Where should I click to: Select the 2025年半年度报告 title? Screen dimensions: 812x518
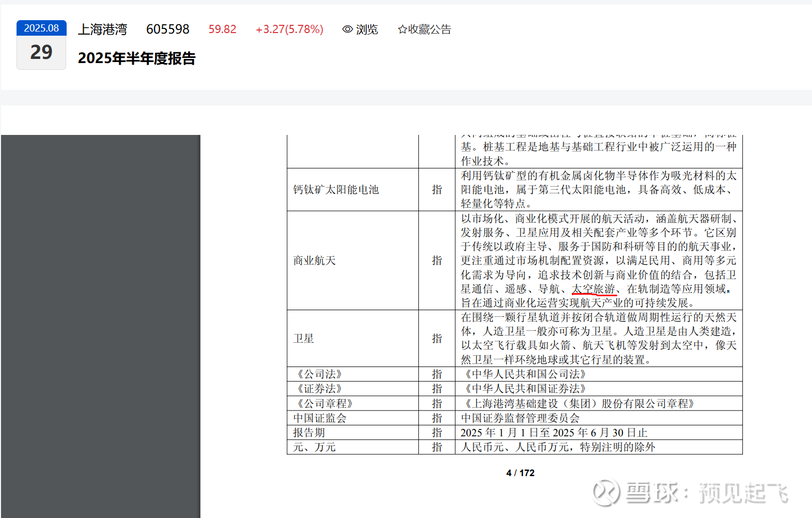[x=136, y=58]
